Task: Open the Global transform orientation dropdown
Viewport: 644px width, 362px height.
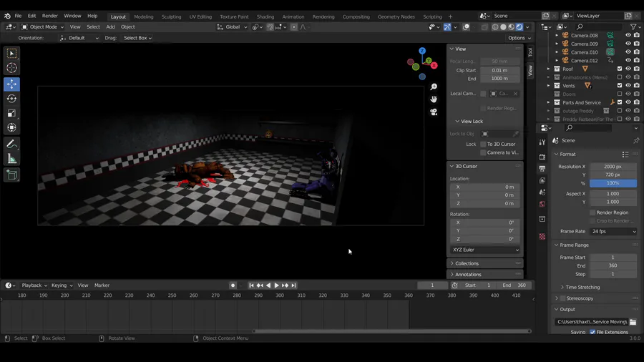Action: 232,27
